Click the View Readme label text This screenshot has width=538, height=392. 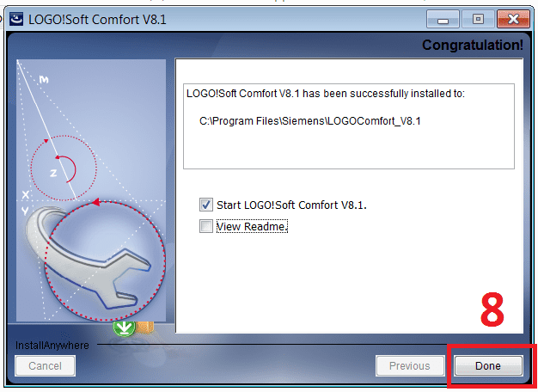[252, 227]
